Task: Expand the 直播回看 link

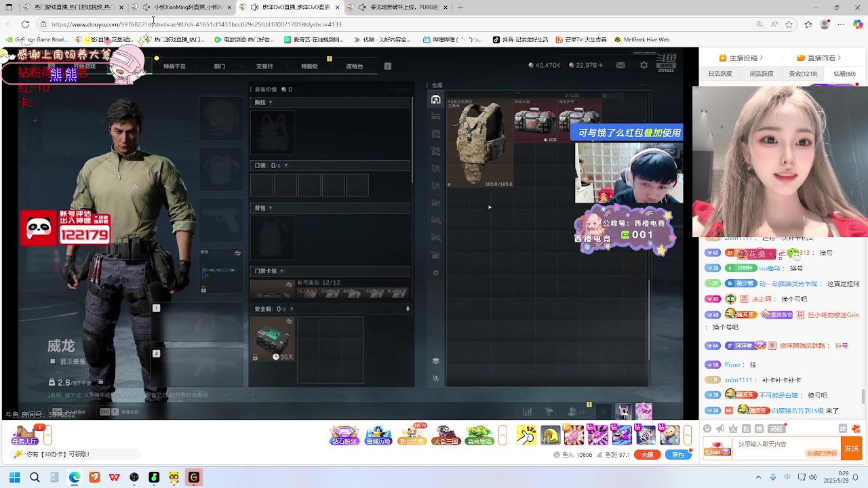Action: pos(819,58)
